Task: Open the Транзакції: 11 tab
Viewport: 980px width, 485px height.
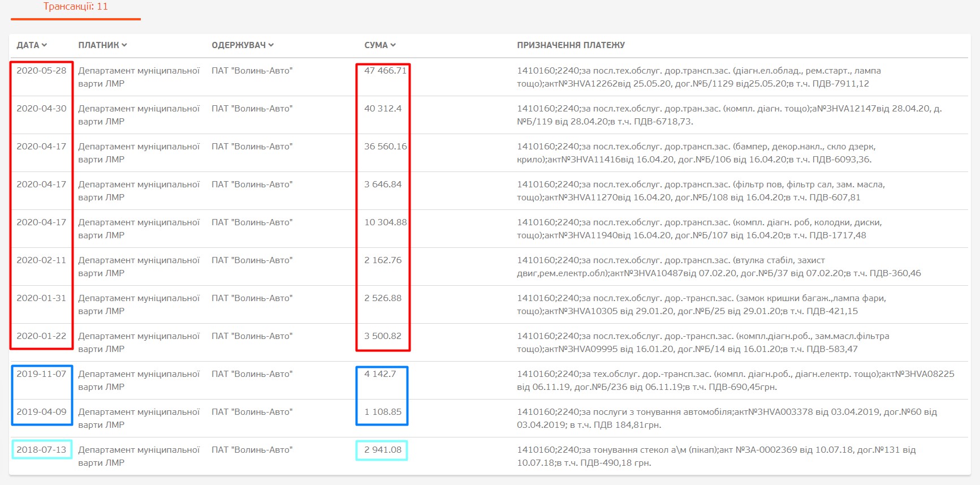Action: pos(75,7)
